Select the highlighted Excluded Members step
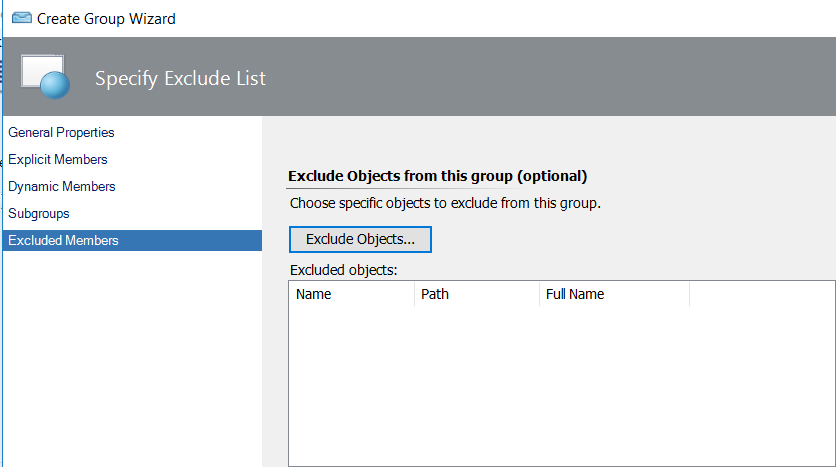The width and height of the screenshot is (836, 467). 132,240
